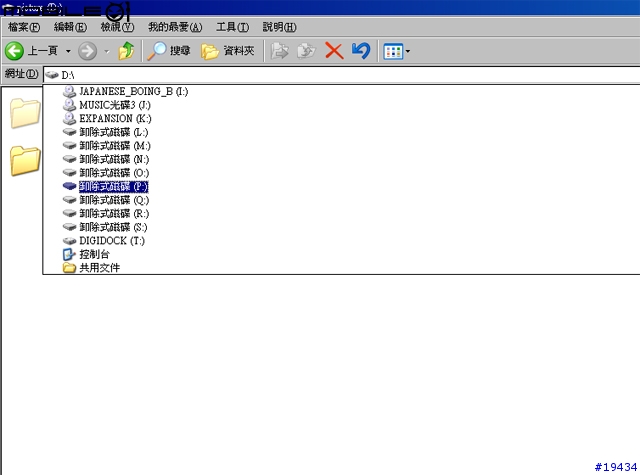Open the 檢視(V) menu

tap(117, 27)
